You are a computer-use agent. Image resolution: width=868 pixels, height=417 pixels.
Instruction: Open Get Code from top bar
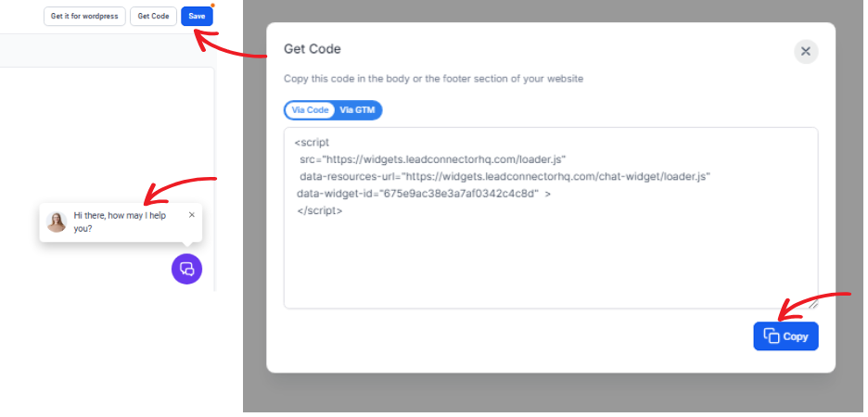coord(153,16)
